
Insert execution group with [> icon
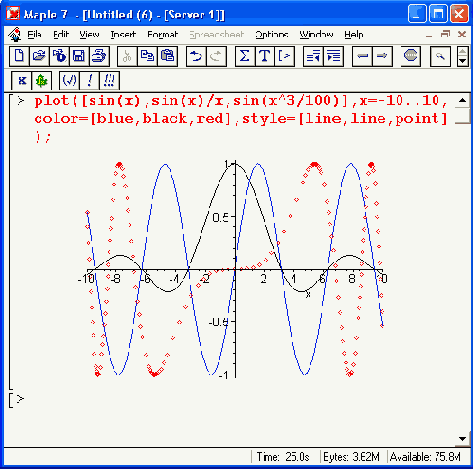[285, 56]
